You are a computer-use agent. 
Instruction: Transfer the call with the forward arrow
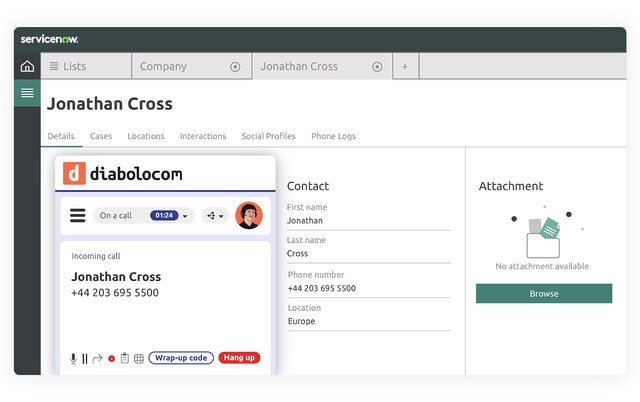[x=98, y=359]
